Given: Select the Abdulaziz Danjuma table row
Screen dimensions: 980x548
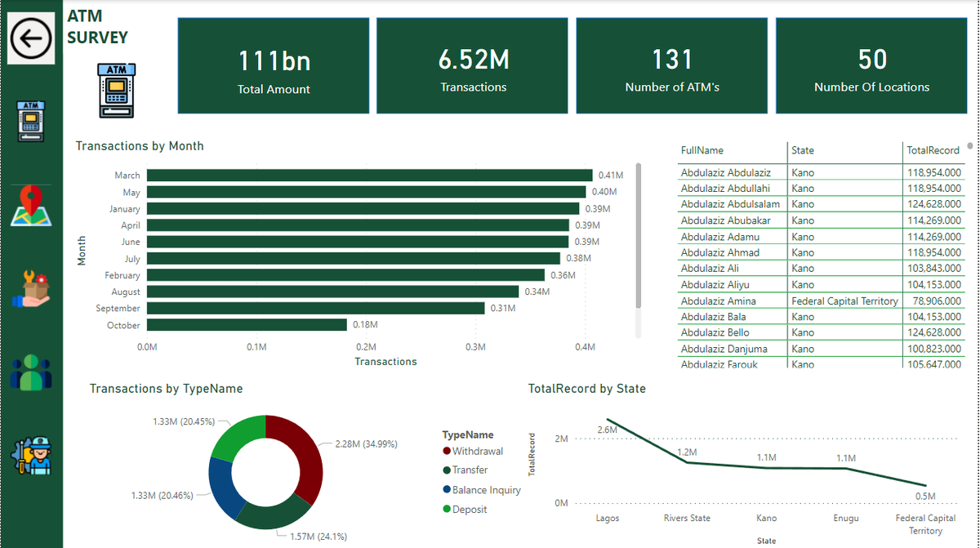Looking at the screenshot, I should [821, 349].
